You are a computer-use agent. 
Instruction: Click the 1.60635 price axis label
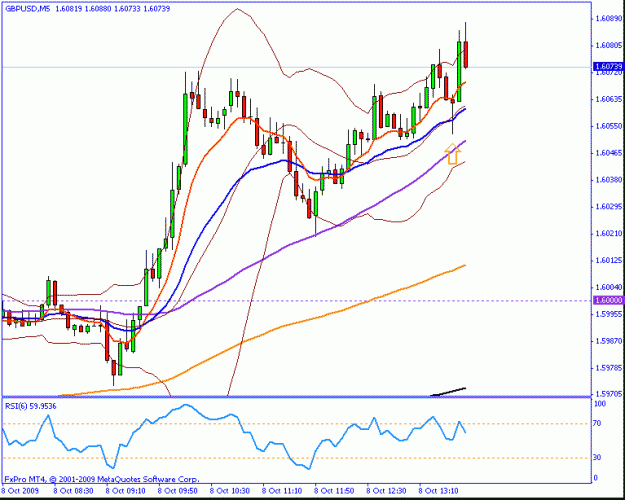(608, 99)
